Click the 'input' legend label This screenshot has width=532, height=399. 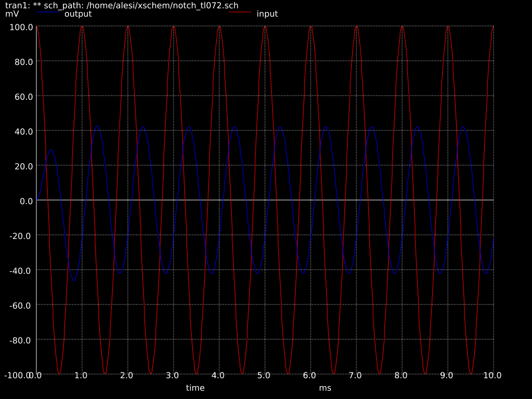267,14
